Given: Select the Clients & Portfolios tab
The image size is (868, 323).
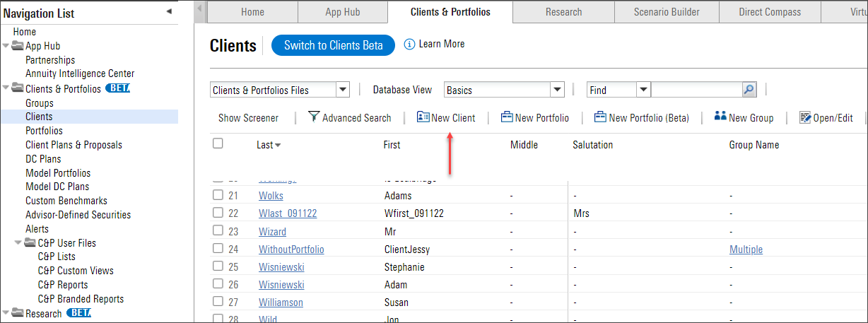Looking at the screenshot, I should [450, 12].
